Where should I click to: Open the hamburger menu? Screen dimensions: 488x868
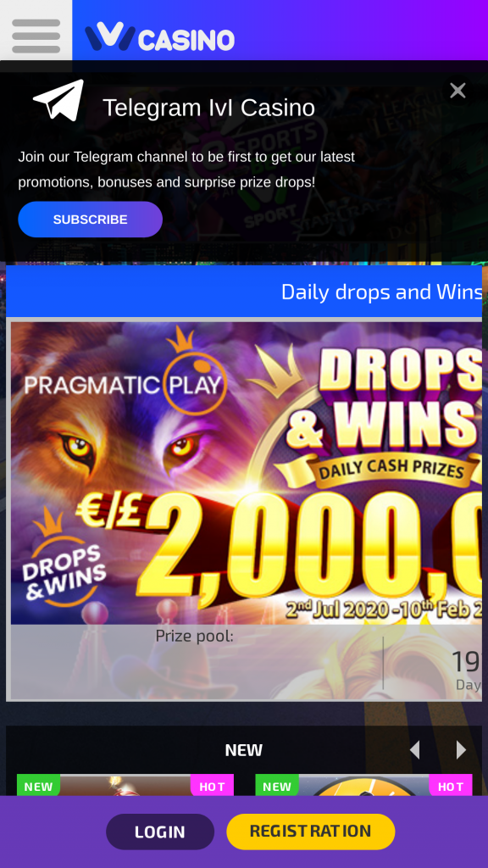tap(36, 36)
